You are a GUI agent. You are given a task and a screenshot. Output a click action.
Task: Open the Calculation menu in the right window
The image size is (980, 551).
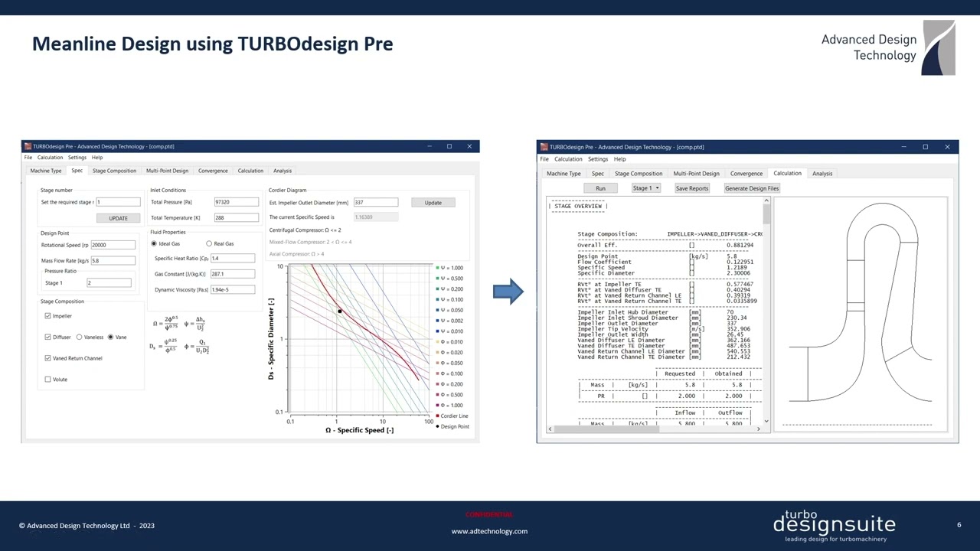pos(568,159)
